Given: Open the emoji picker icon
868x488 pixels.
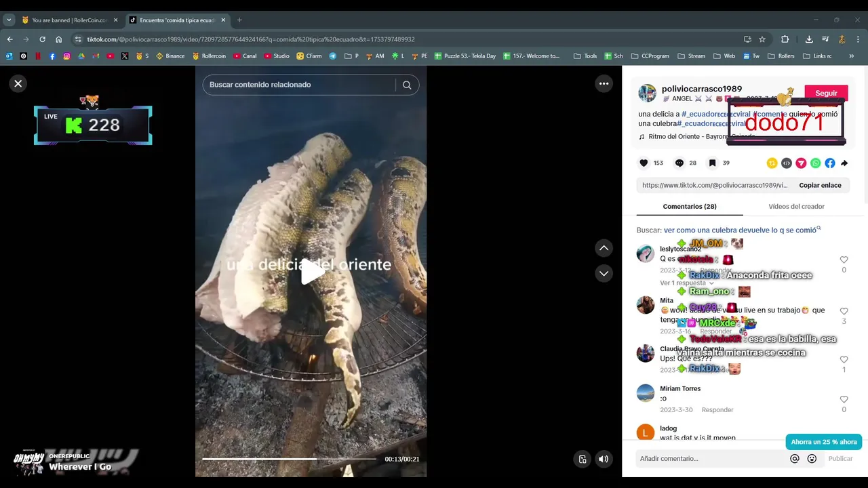Looking at the screenshot, I should coord(812,459).
